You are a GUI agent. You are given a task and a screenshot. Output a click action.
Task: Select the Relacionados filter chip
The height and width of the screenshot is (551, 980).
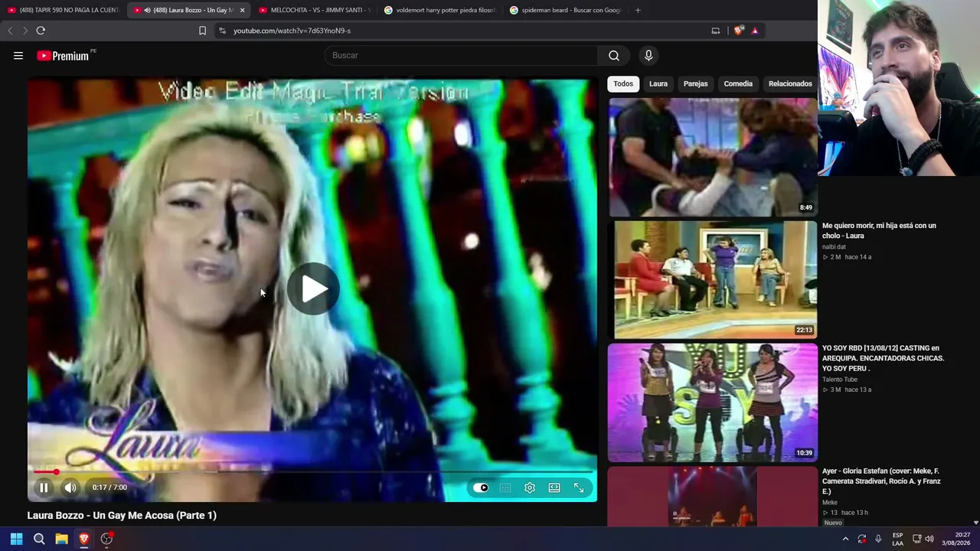[790, 83]
